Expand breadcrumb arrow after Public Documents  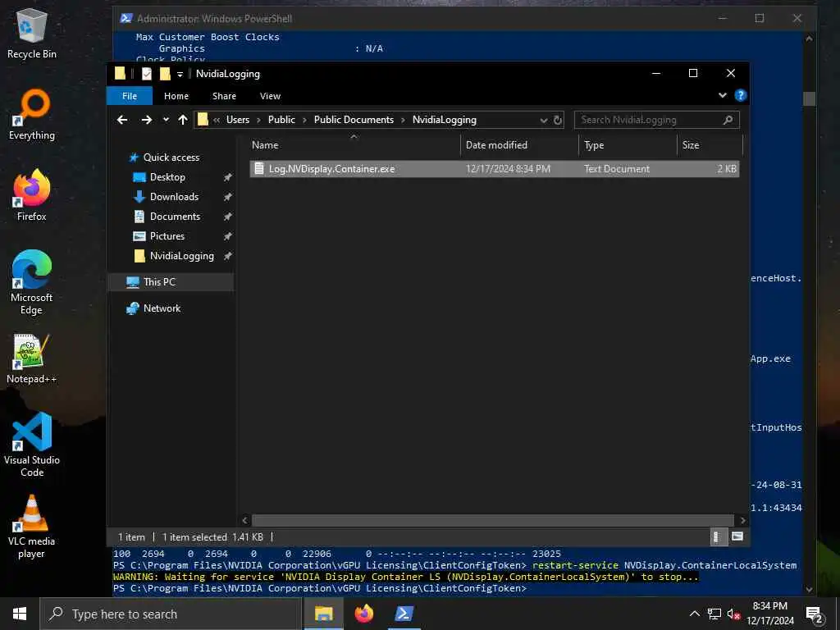(x=403, y=120)
